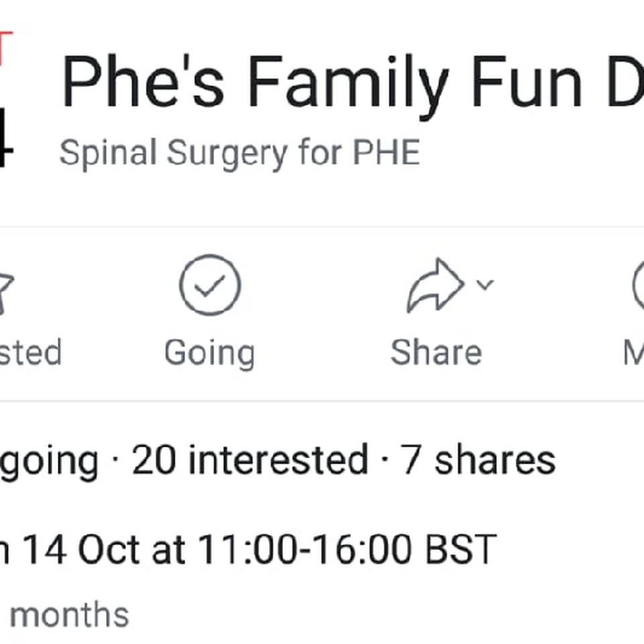Click the months duration text

click(69, 614)
